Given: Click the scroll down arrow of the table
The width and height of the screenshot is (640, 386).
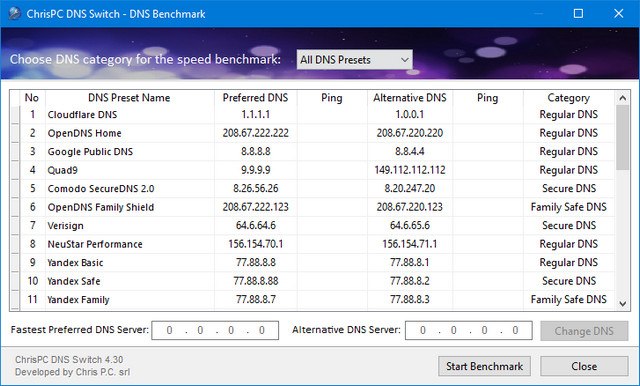Looking at the screenshot, I should point(622,304).
